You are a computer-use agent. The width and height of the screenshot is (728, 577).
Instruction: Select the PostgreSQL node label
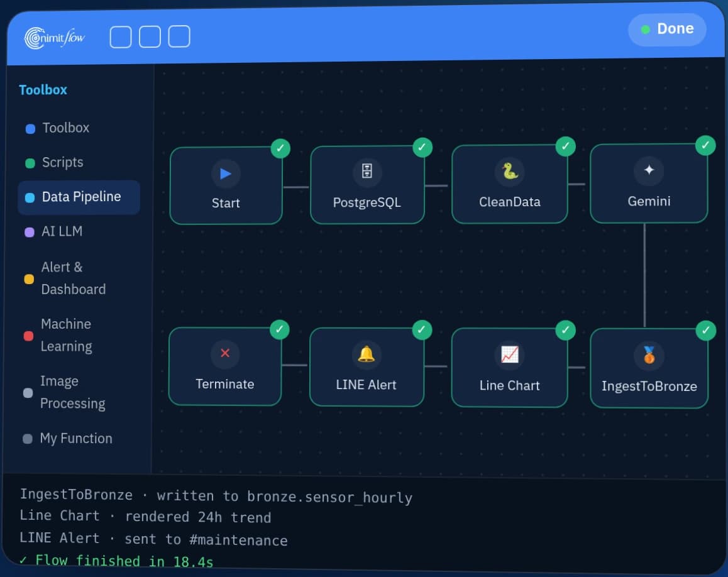tap(367, 203)
